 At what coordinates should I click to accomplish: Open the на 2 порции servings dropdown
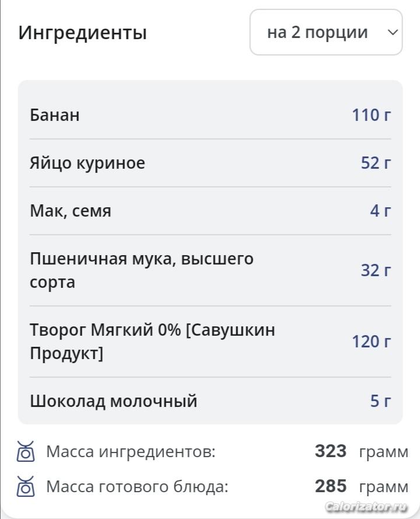click(318, 32)
